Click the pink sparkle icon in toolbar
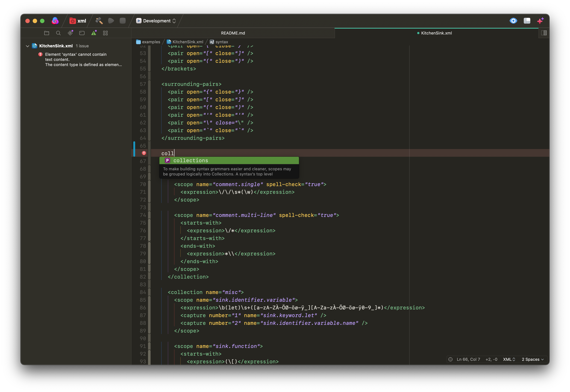The image size is (570, 392). [540, 21]
